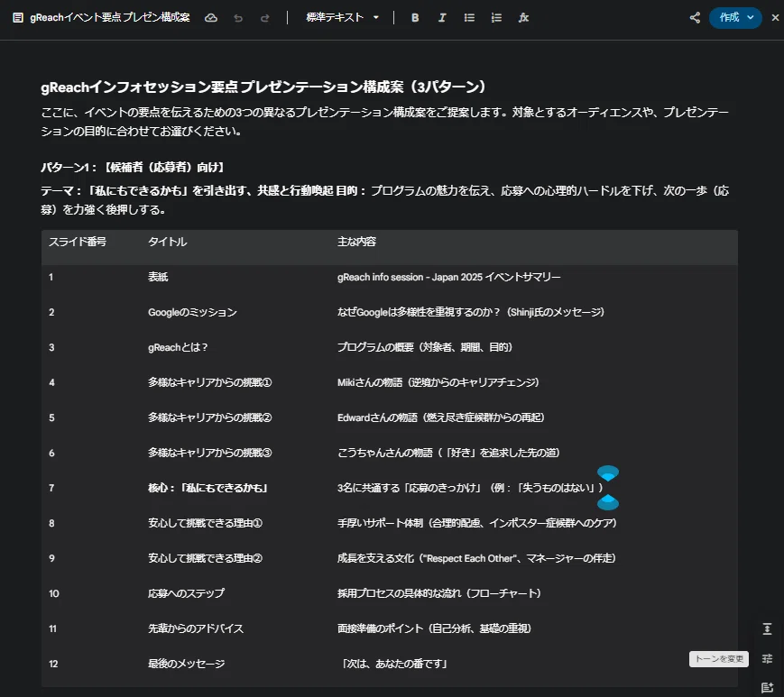Clear text formatting
The image size is (784, 697).
pyautogui.click(x=523, y=18)
